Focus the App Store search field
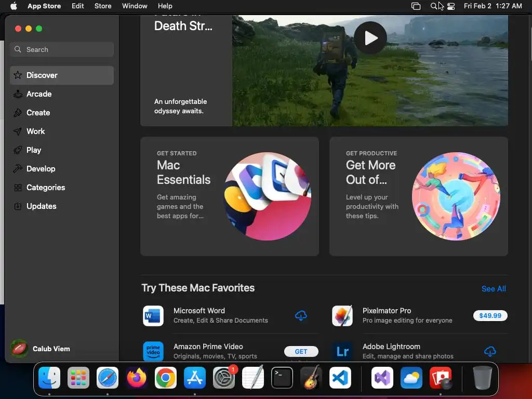532x399 pixels. (x=62, y=49)
